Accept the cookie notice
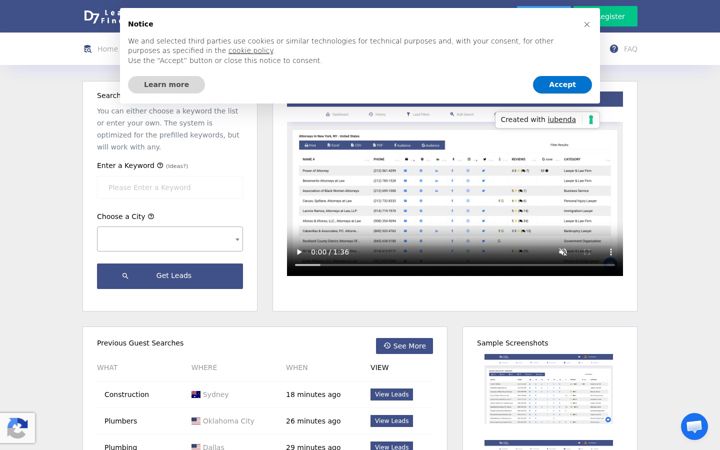 (562, 84)
